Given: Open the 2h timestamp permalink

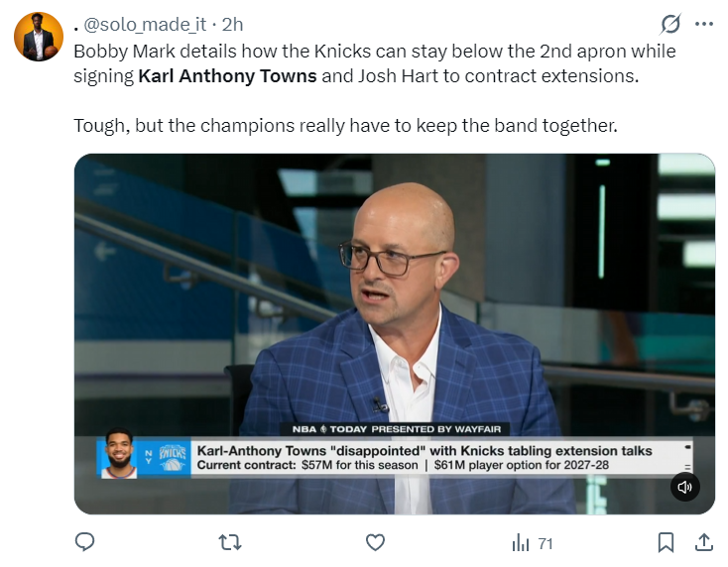Looking at the screenshot, I should (232, 25).
